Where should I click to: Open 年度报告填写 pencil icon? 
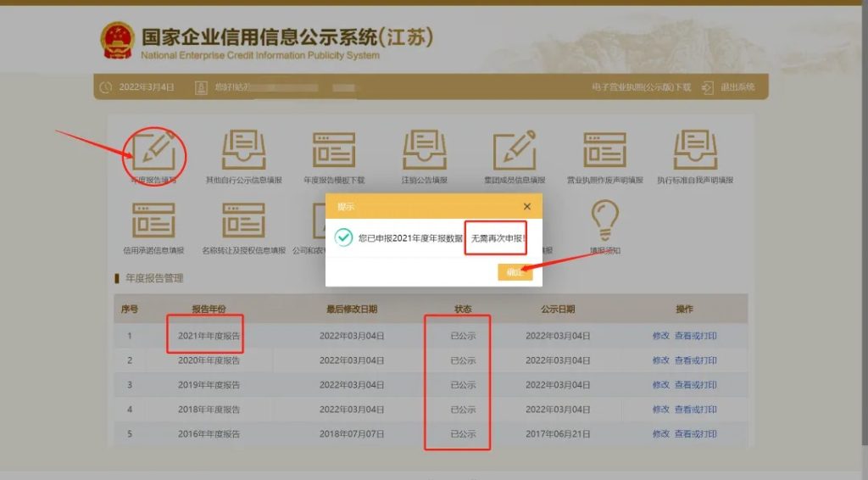point(153,151)
